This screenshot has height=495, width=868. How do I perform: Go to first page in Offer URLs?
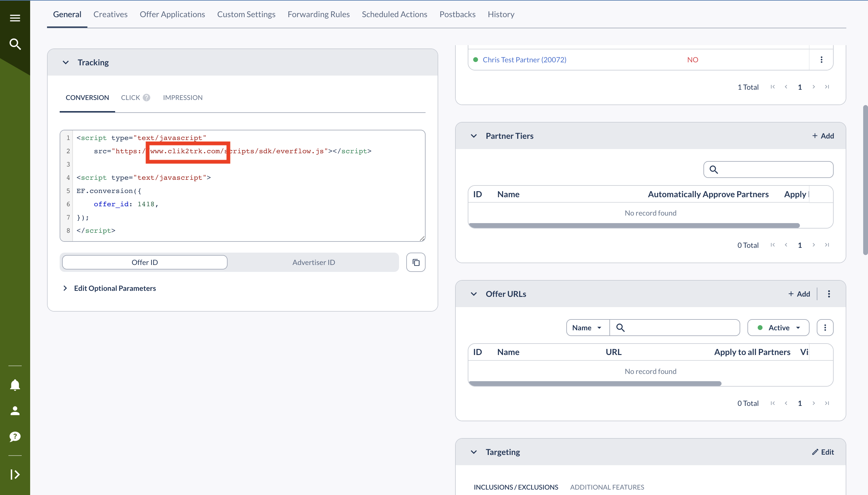773,403
